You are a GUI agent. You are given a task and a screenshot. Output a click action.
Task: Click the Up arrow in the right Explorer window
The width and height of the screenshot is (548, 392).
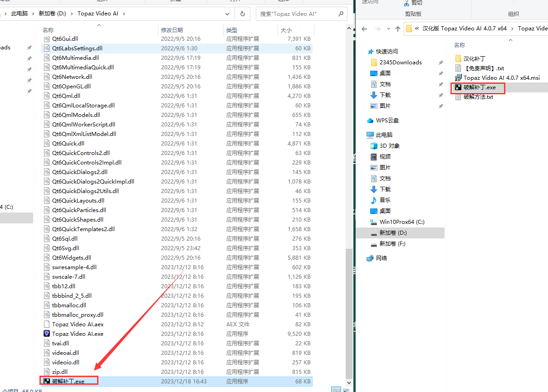click(x=398, y=29)
